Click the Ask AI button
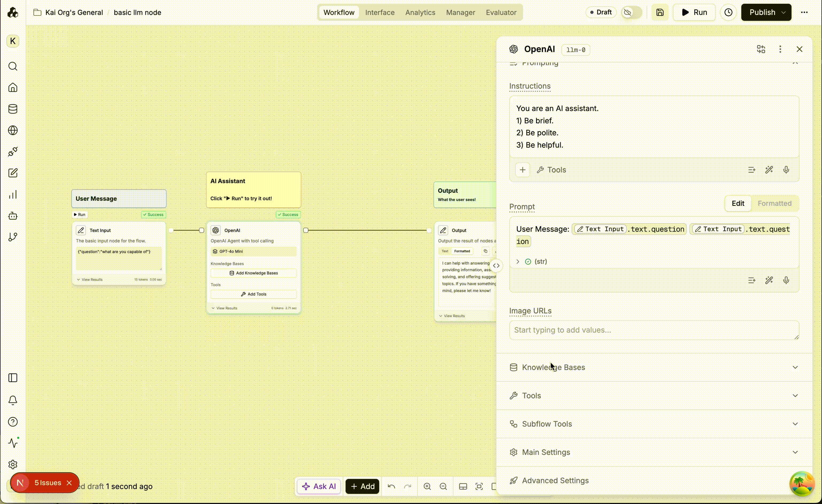This screenshot has width=822, height=504. click(x=319, y=486)
